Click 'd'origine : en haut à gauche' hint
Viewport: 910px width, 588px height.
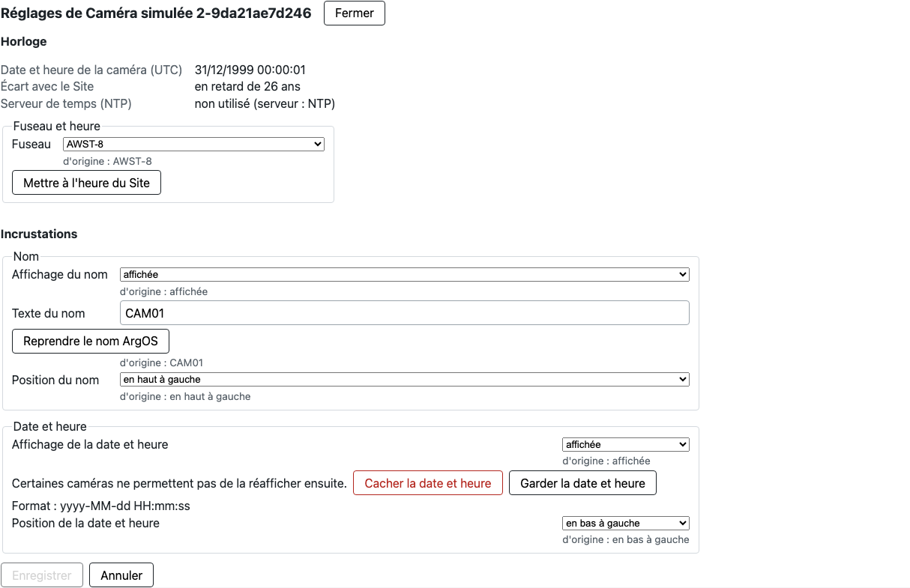185,396
